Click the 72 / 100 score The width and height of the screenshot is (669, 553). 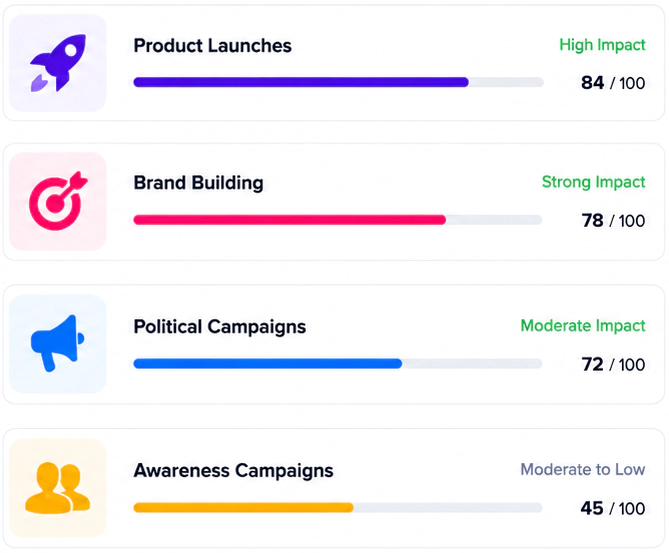[x=613, y=364]
